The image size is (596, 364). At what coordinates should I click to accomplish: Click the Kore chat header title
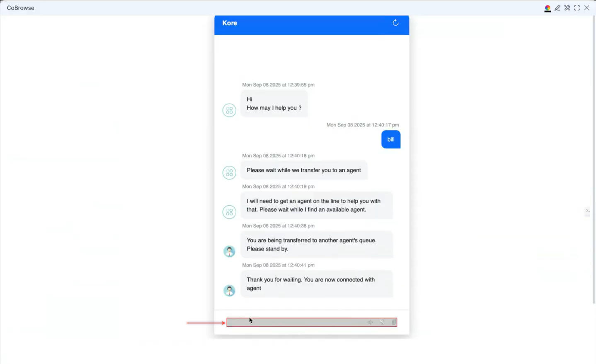(230, 23)
